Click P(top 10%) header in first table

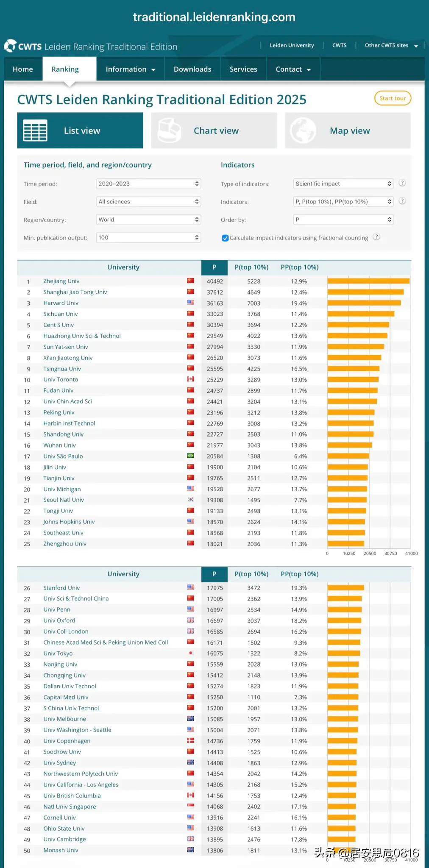(251, 267)
